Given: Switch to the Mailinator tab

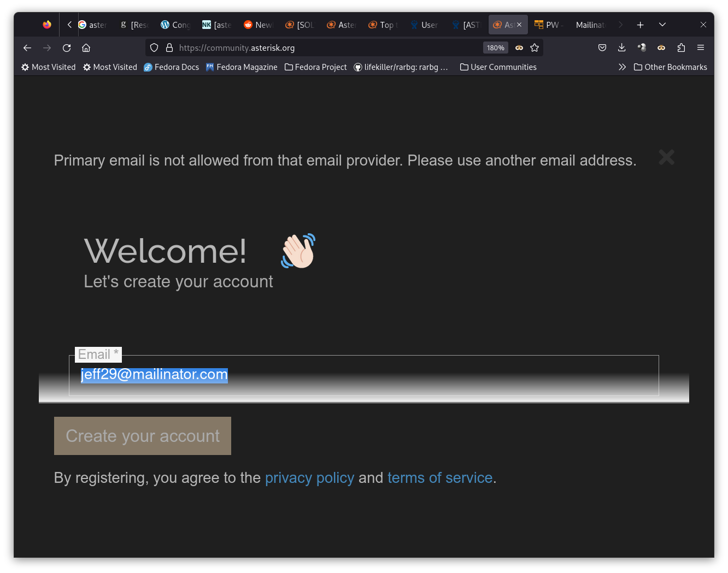Looking at the screenshot, I should [591, 25].
